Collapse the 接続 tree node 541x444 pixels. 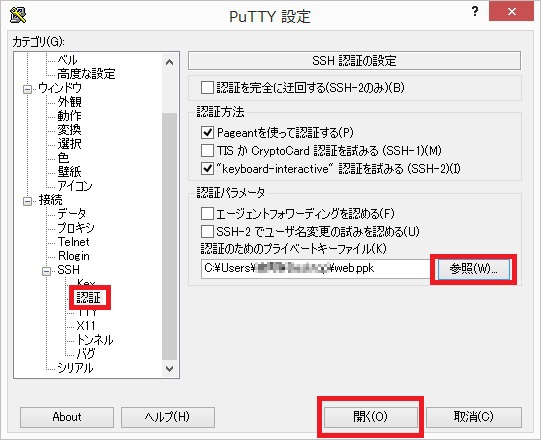point(27,201)
